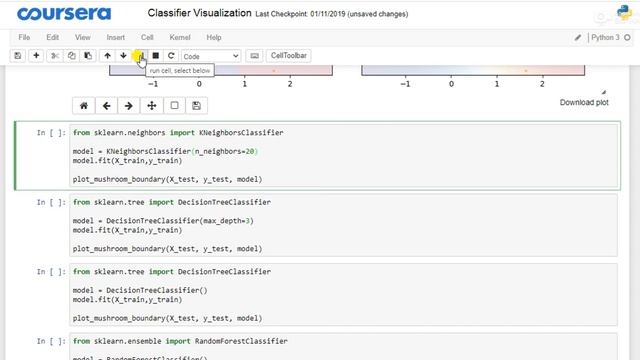The height and width of the screenshot is (360, 640).
Task: Click the n_neighbors=20 parameter text
Action: [224, 151]
